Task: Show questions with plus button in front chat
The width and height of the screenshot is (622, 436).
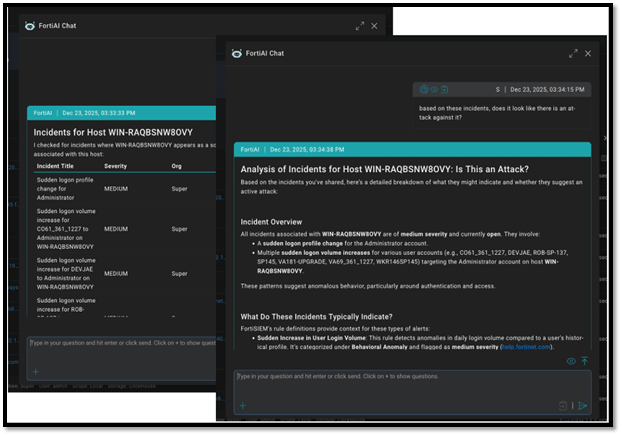Action: (x=242, y=406)
